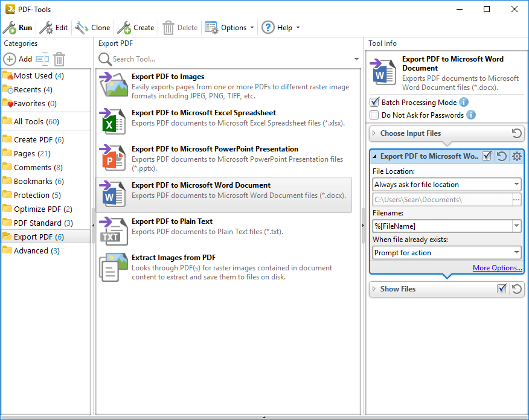529x420 pixels.
Task: Toggle the export step enabled checkbox
Action: tap(487, 156)
